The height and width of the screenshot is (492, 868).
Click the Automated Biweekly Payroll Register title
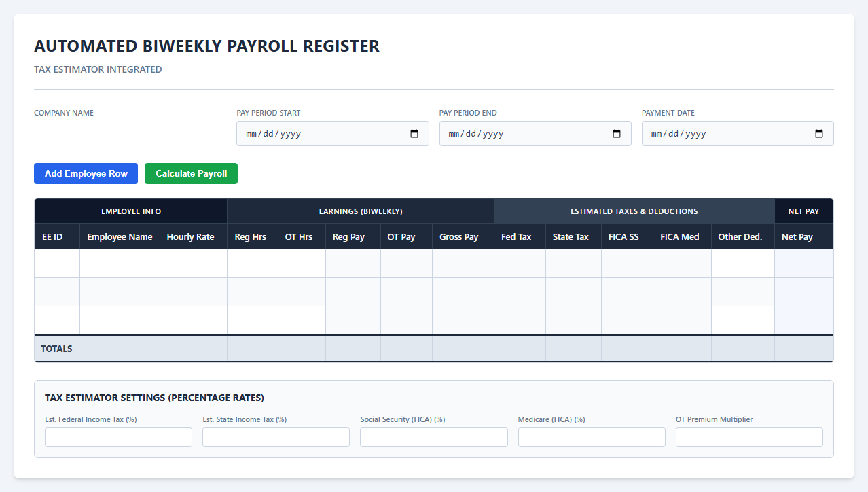[x=206, y=46]
